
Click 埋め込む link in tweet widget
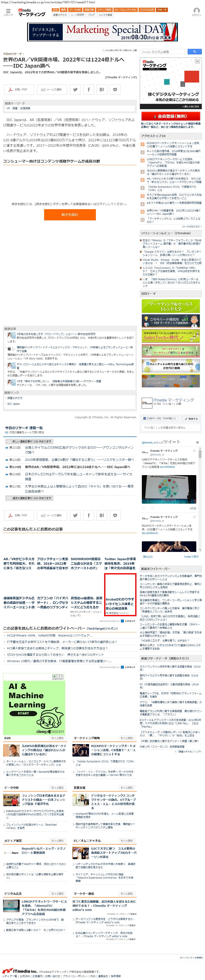click(147, 556)
